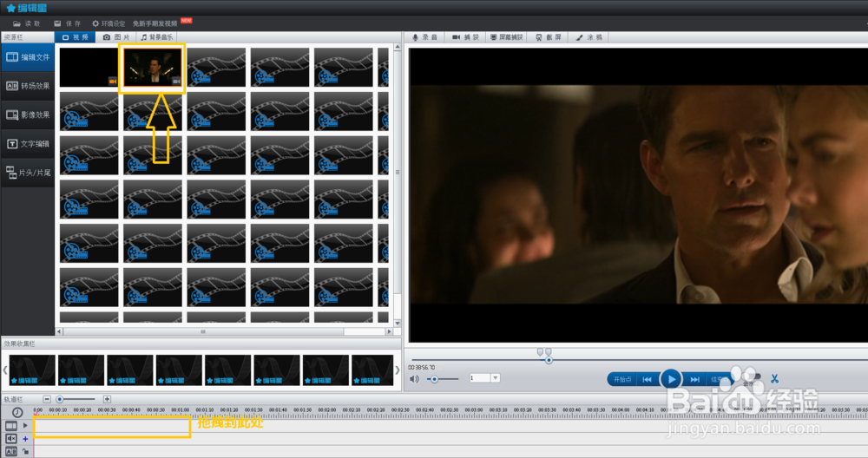Click the left range marker above seek bar

[x=540, y=352]
